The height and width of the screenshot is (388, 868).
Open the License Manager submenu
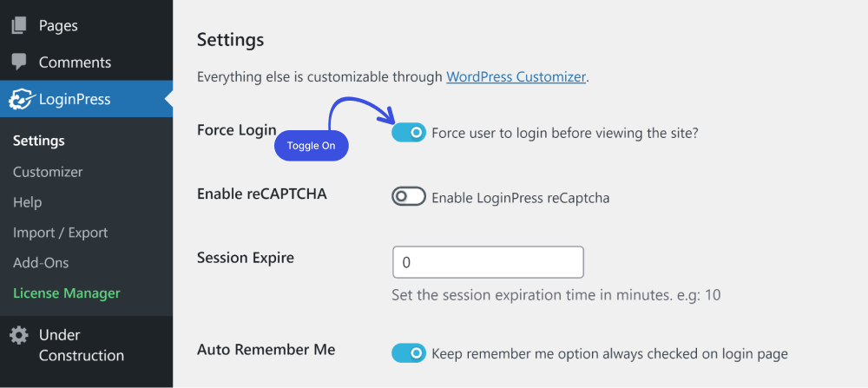coord(67,293)
